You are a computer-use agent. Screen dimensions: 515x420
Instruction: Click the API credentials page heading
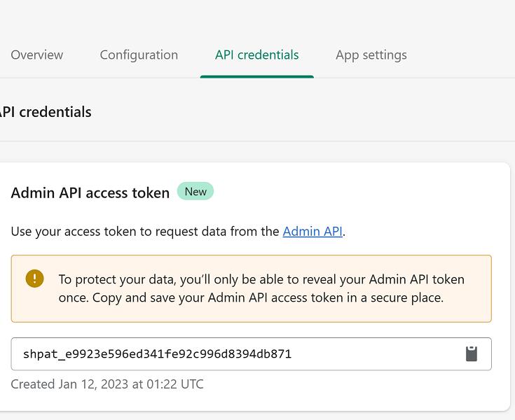coord(46,112)
